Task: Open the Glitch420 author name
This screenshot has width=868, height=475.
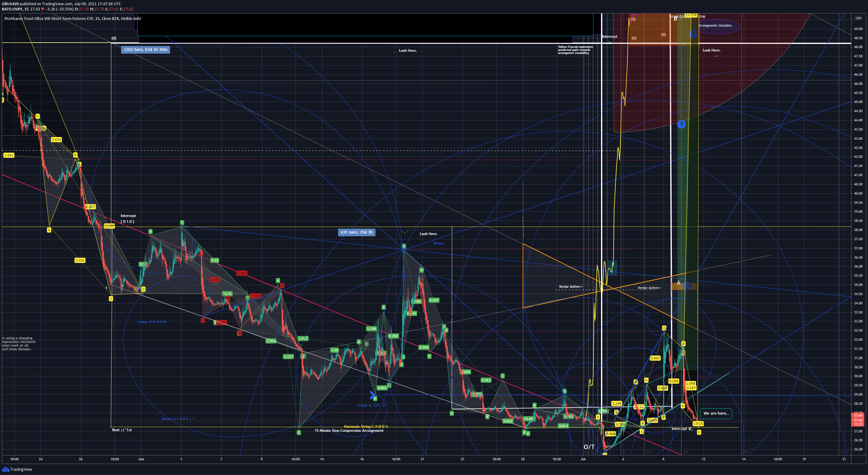Action: (x=10, y=4)
